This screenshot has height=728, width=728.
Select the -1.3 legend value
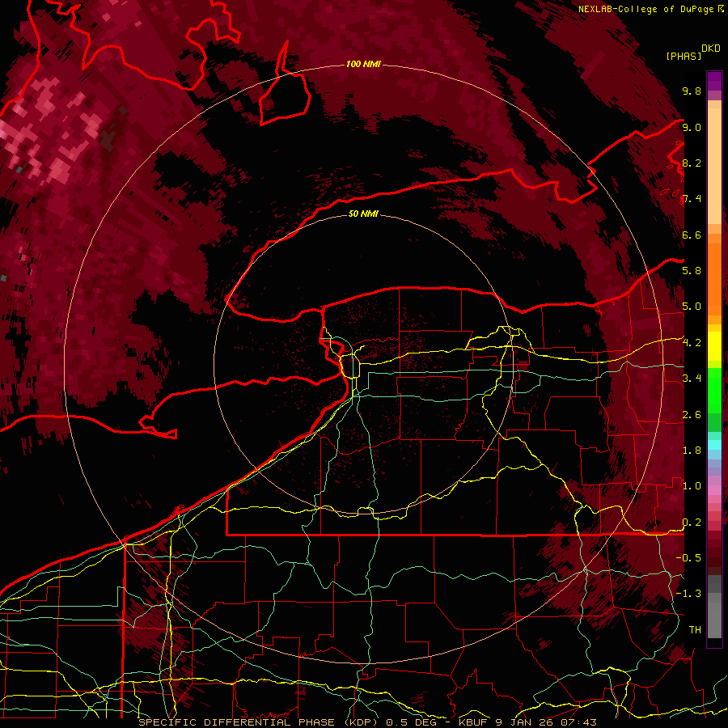(688, 594)
